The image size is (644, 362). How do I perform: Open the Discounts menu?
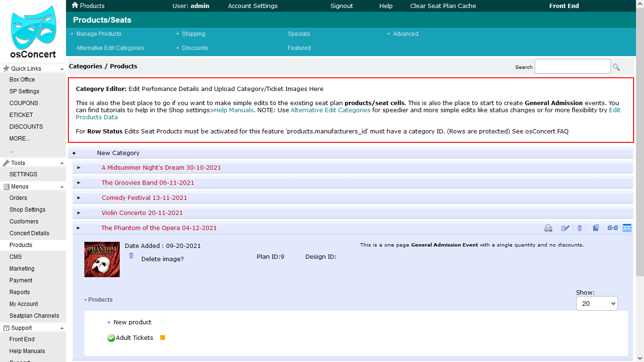(x=195, y=48)
